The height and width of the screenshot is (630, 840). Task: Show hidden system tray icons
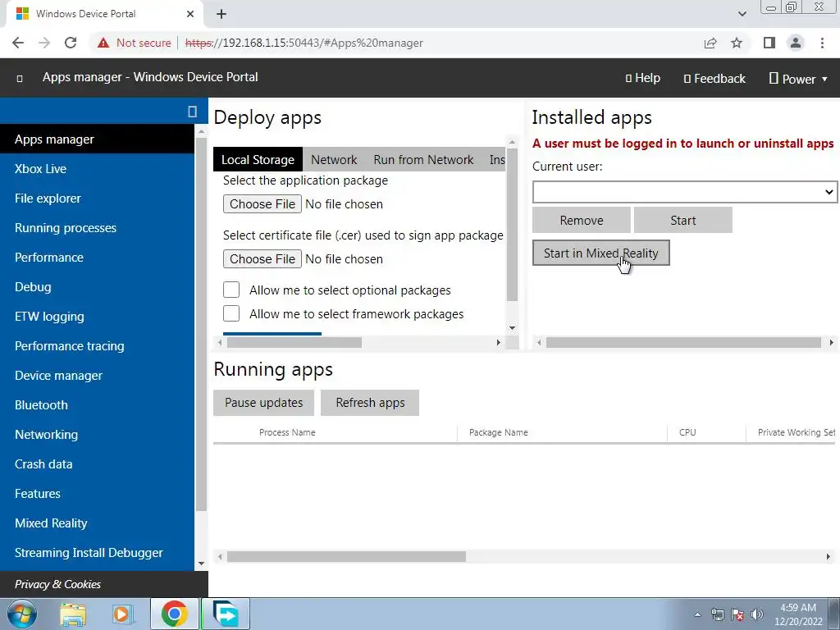click(697, 614)
